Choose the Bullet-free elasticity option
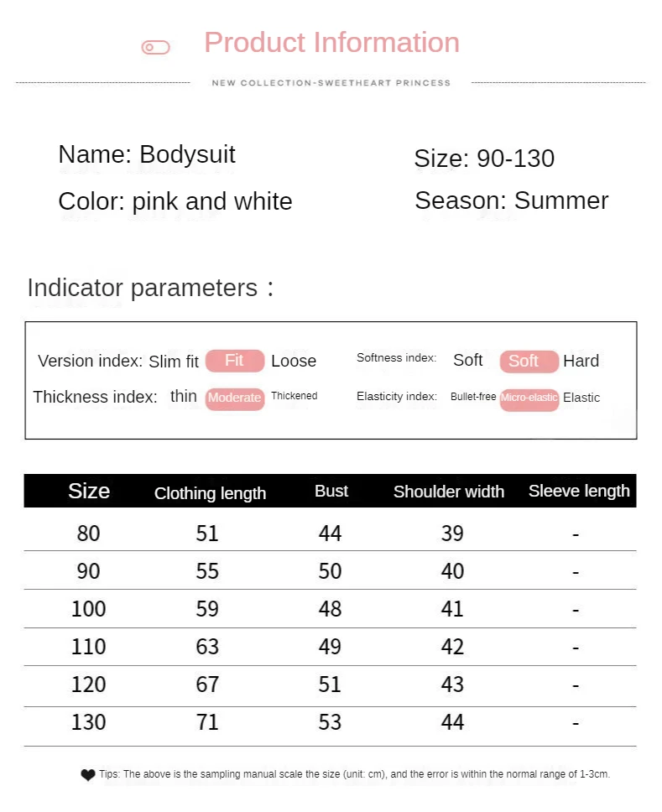 (x=473, y=397)
